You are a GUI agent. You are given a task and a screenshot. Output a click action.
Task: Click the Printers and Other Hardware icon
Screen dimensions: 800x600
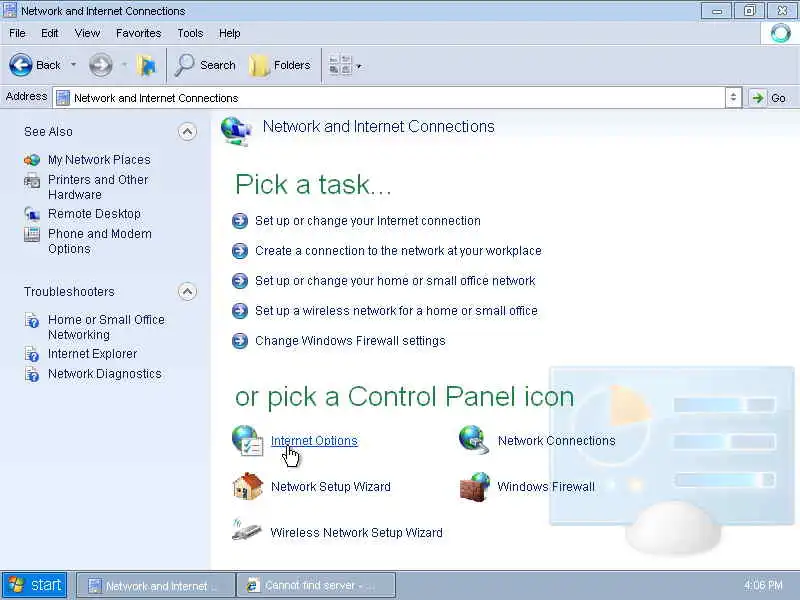[32, 181]
